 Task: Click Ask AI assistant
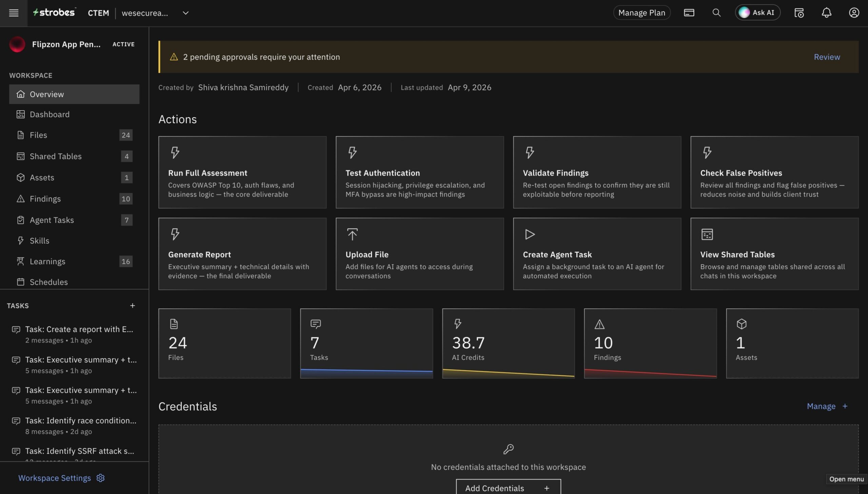[757, 12]
